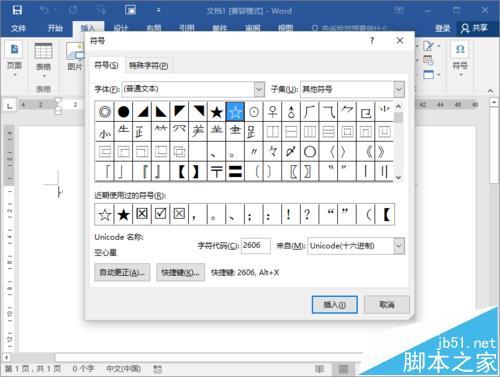Image resolution: width=500 pixels, height=377 pixels.
Task: Open the 表格 table button in the ribbon
Action: point(43,60)
